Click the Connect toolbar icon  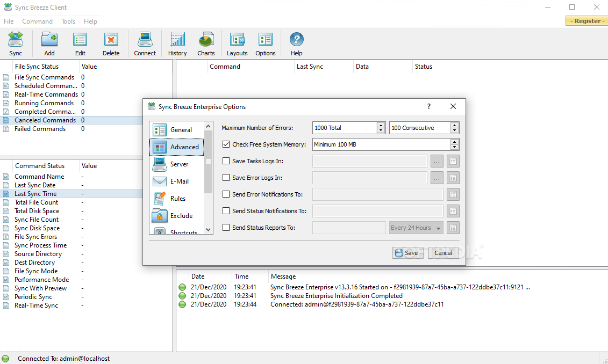145,44
